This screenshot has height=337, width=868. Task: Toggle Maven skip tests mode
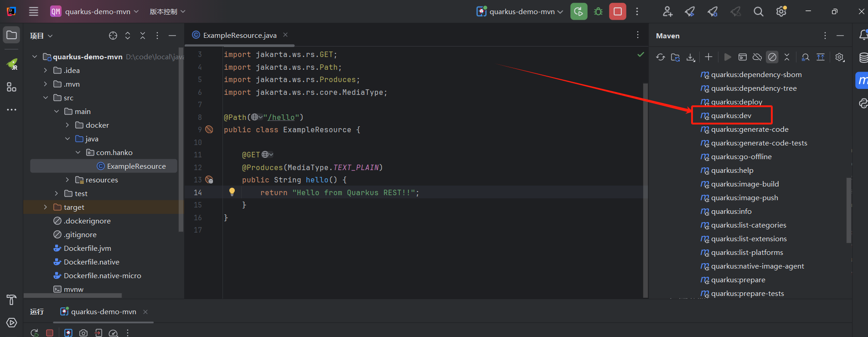pos(772,57)
